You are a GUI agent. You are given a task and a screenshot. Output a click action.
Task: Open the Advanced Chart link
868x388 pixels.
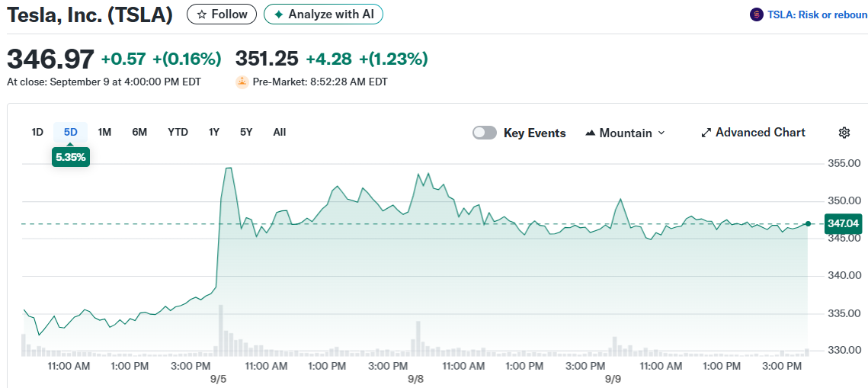coord(754,133)
